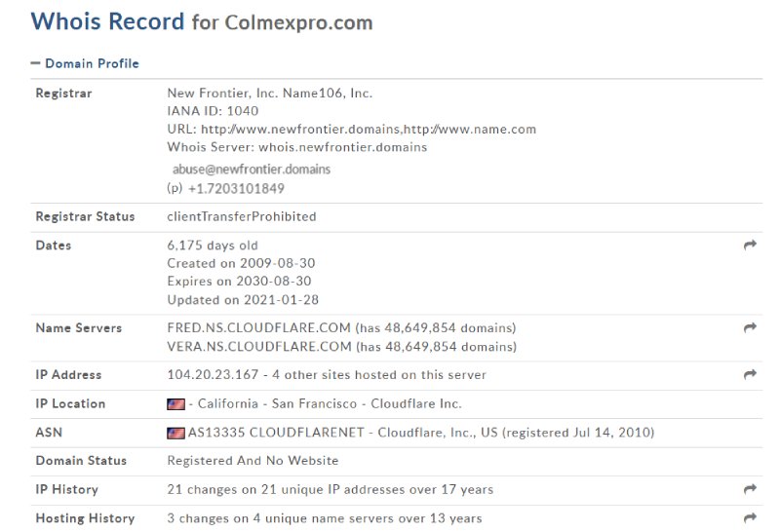Screen dimensions: 780x532
Task: Open the arrow icon in Name Servers row
Action: coord(750,327)
